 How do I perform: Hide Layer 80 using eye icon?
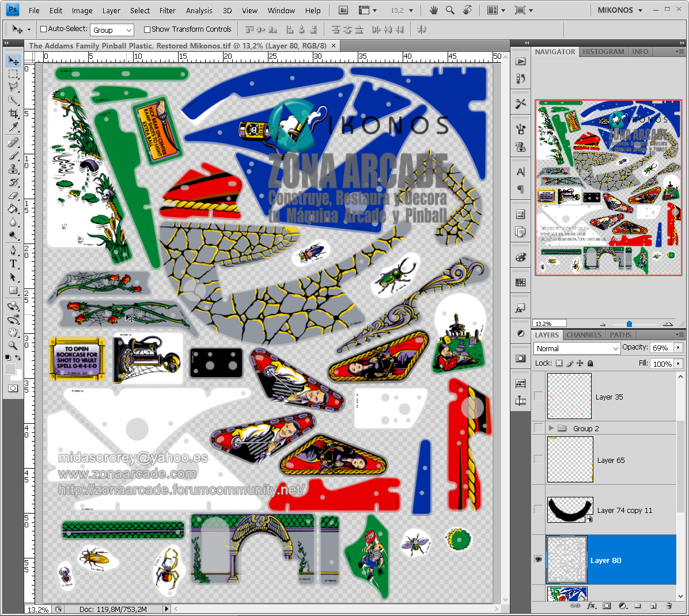(x=538, y=560)
